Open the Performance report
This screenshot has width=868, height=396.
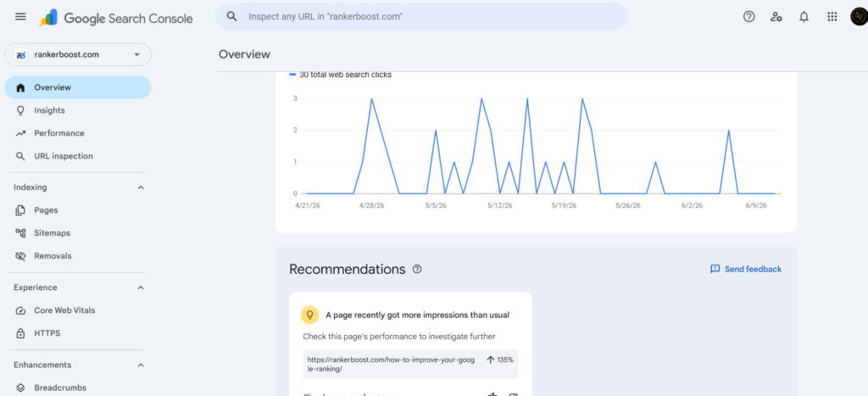point(77,133)
